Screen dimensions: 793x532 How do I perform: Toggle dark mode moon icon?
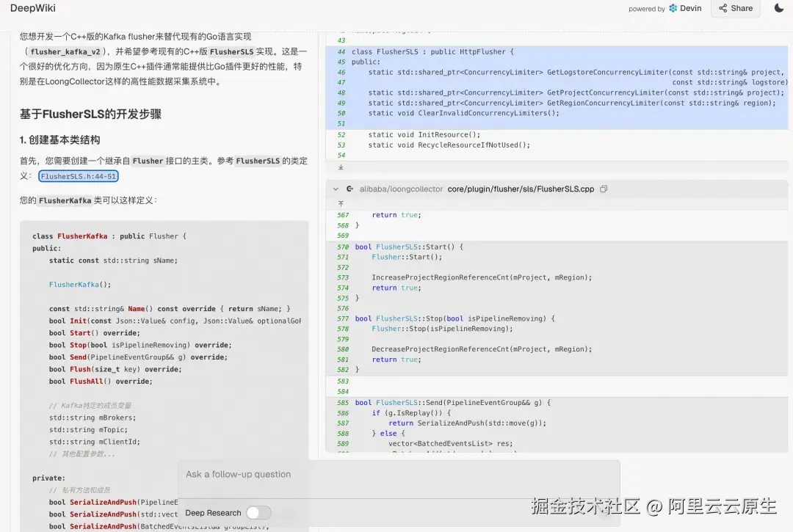779,7
